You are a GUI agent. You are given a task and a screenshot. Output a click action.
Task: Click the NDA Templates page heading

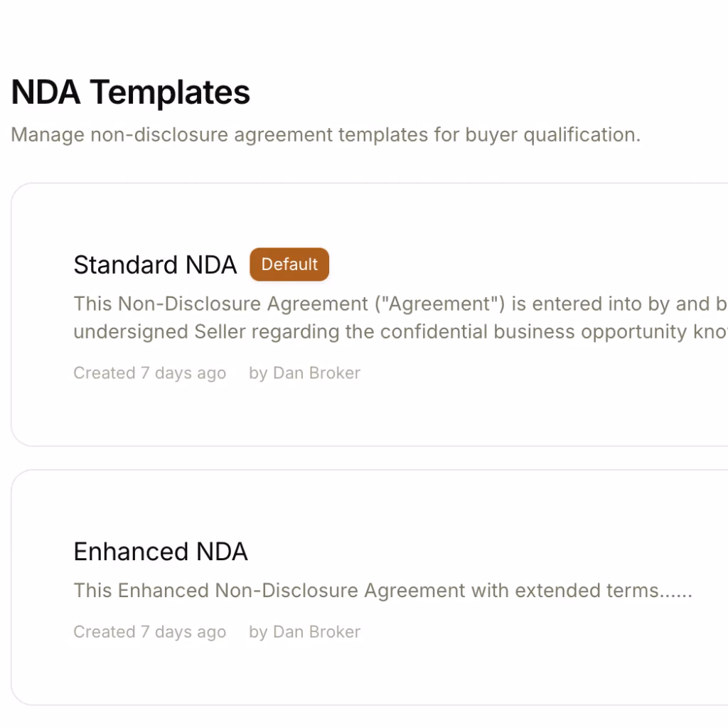(130, 92)
